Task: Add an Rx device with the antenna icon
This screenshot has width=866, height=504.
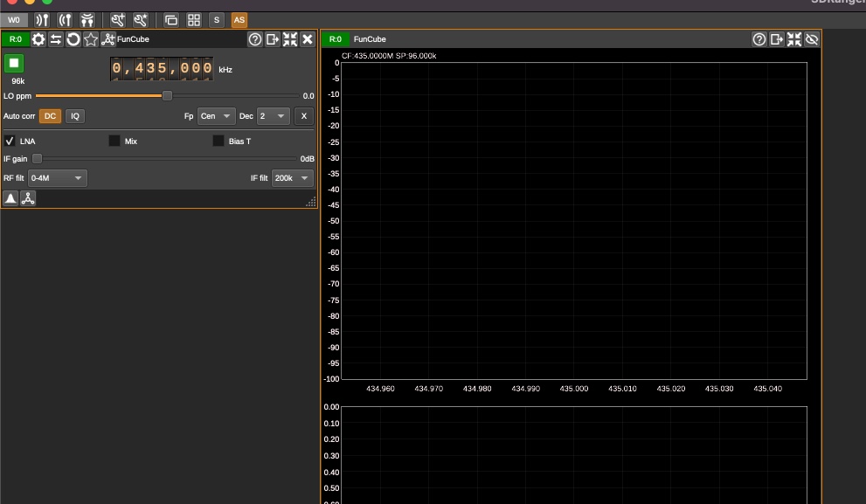Action: pyautogui.click(x=42, y=20)
